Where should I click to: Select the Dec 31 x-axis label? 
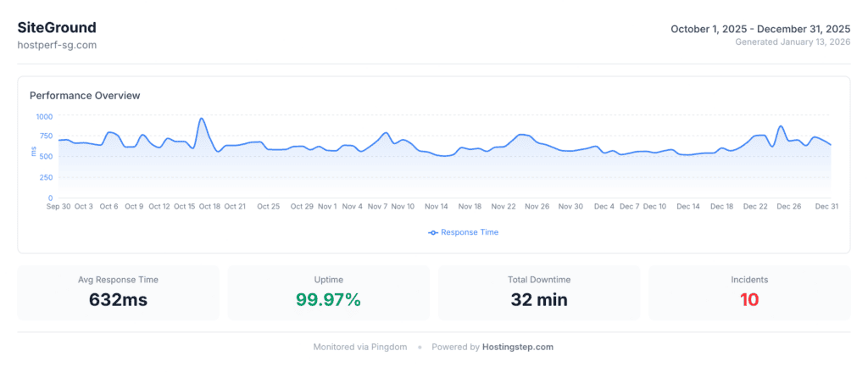[826, 206]
